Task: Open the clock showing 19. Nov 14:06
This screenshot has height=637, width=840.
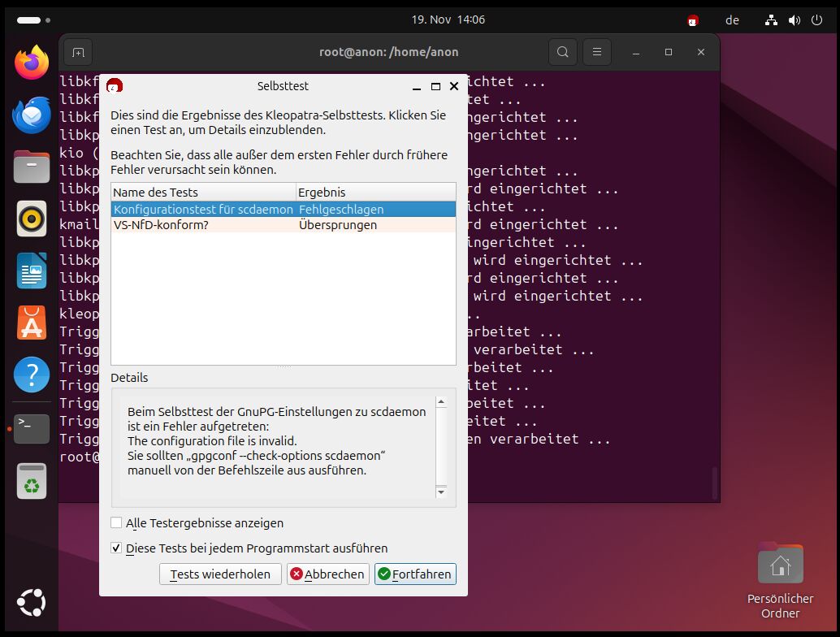Action: [x=448, y=19]
